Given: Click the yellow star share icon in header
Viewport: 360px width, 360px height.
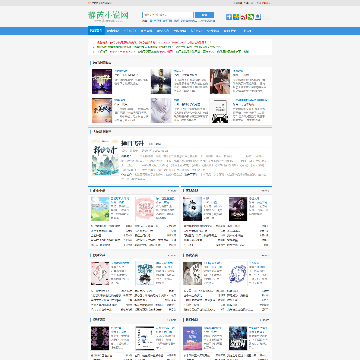Looking at the screenshot, I should (236, 17).
